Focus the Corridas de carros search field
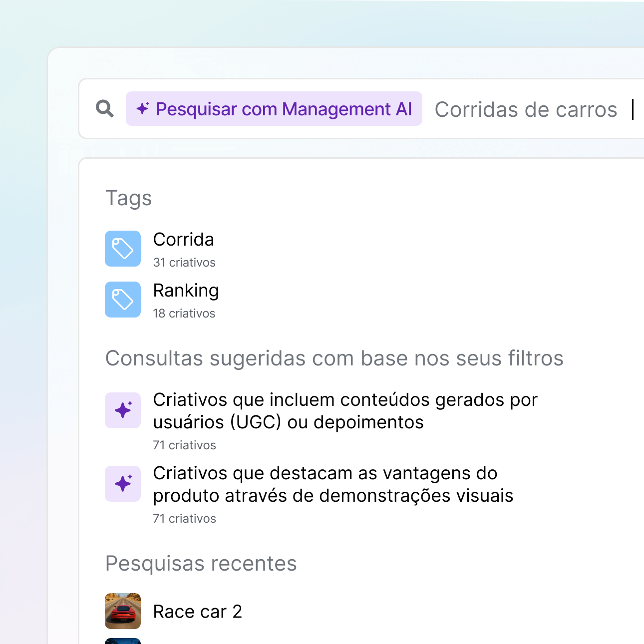 pos(526,109)
